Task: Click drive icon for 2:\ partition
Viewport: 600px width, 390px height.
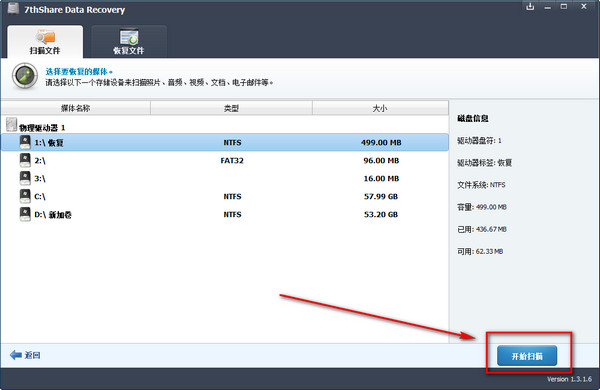Action: click(25, 160)
